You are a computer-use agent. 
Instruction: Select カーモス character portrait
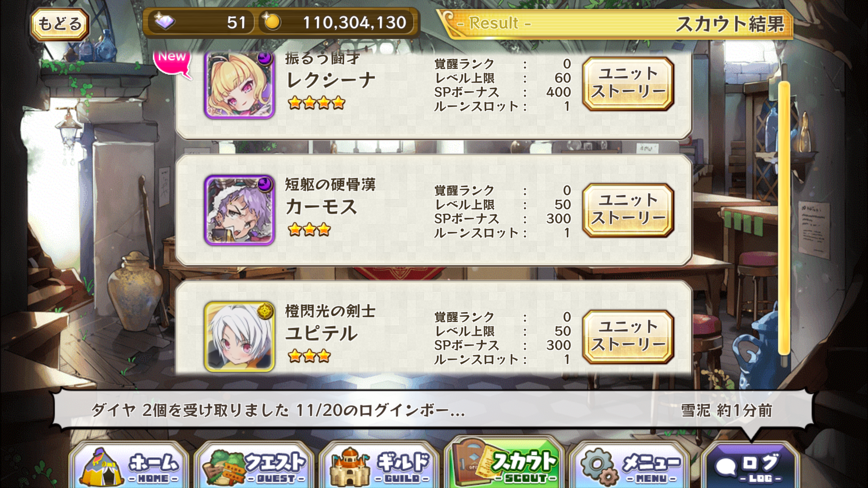click(x=239, y=210)
